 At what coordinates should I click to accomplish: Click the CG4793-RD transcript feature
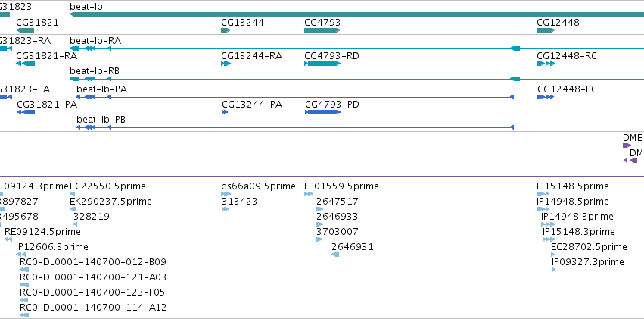click(322, 64)
